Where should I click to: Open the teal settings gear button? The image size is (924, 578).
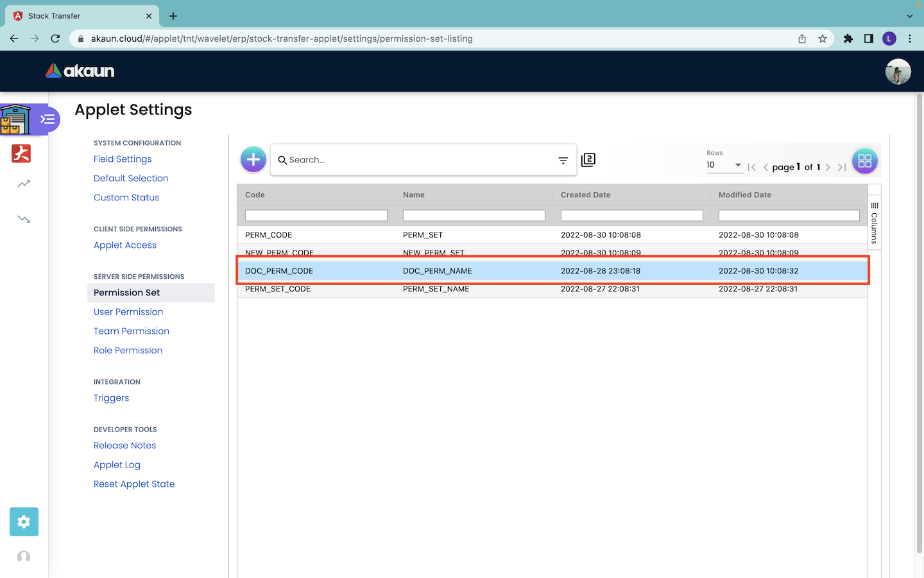24,521
